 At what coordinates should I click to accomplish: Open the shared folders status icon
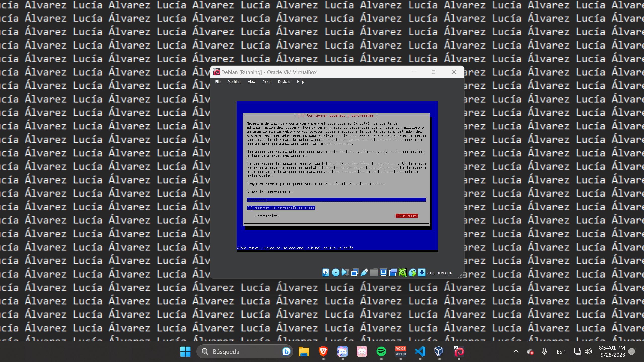point(374,272)
